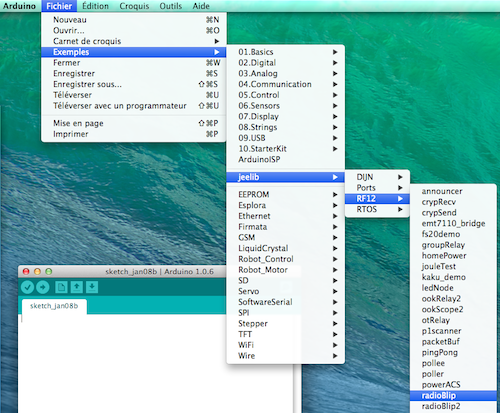
Task: Open the fs20demo RF12 example
Action: 453,234
